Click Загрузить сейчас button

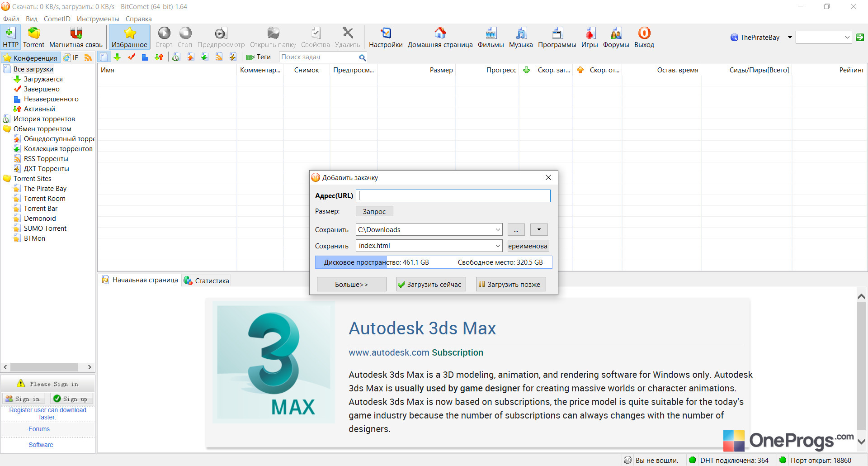[x=431, y=284]
